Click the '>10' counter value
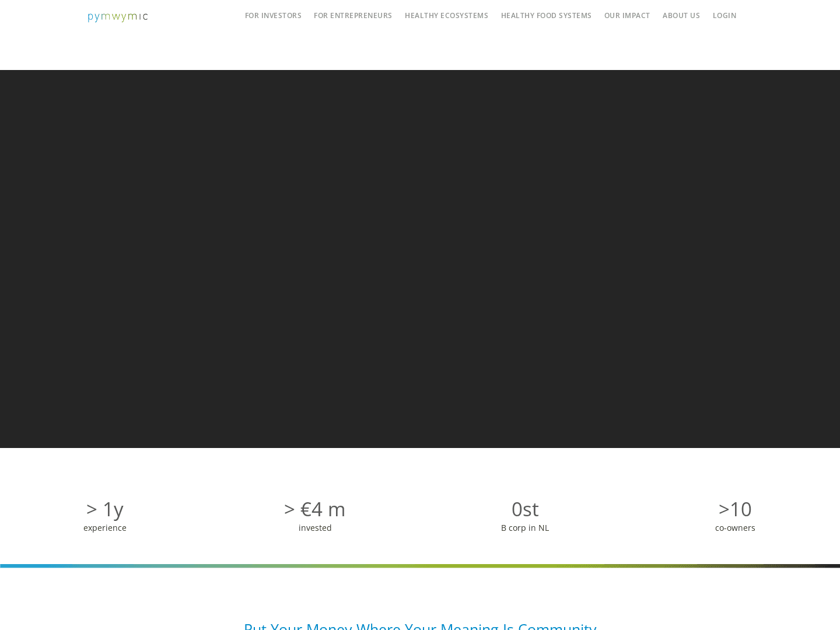Image resolution: width=840 pixels, height=630 pixels. [735, 509]
